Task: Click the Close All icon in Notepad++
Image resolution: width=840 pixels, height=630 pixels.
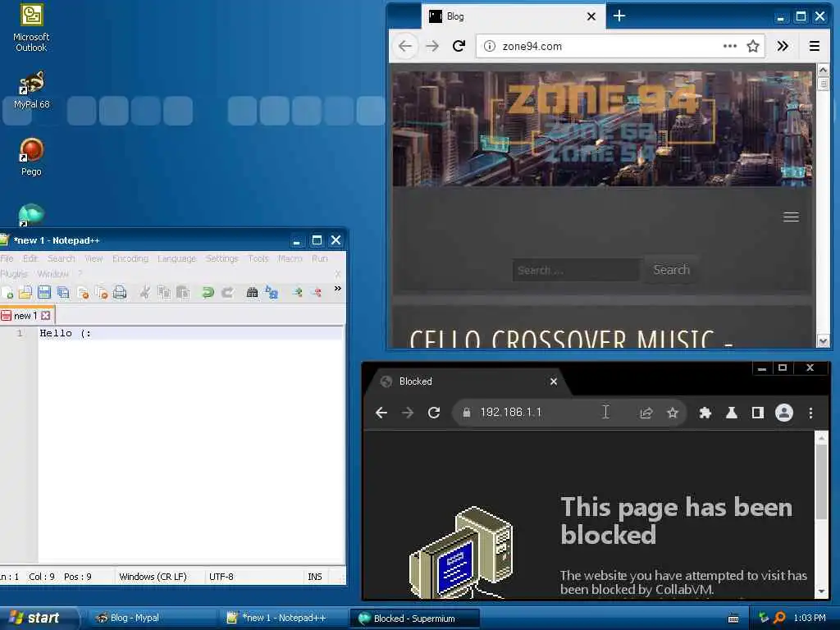Action: click(x=101, y=292)
